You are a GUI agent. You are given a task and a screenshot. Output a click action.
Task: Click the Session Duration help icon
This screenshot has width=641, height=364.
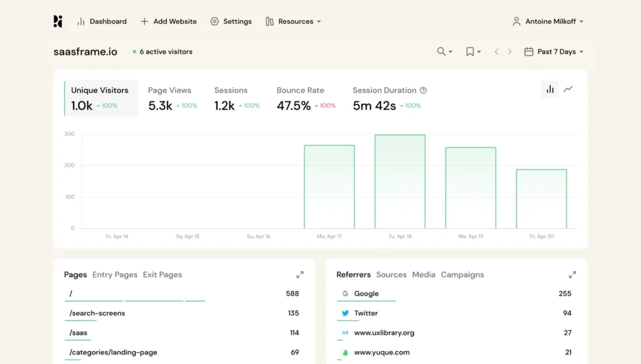pos(423,90)
